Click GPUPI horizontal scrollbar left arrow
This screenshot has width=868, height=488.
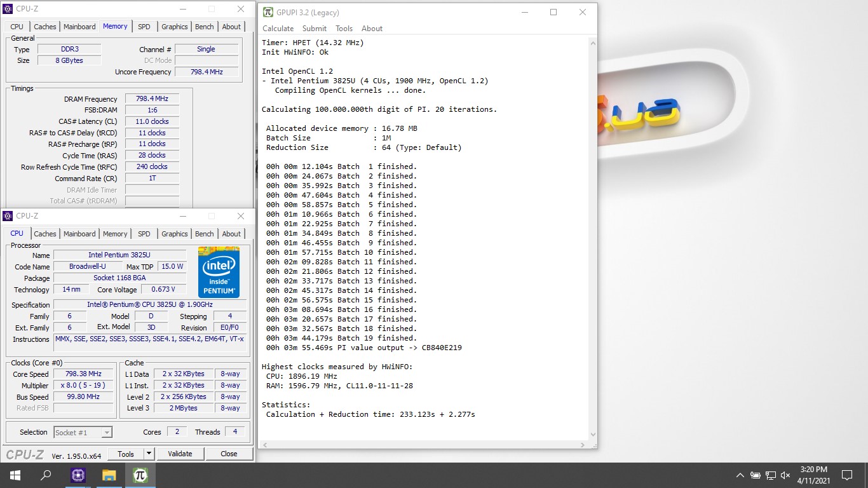[264, 444]
